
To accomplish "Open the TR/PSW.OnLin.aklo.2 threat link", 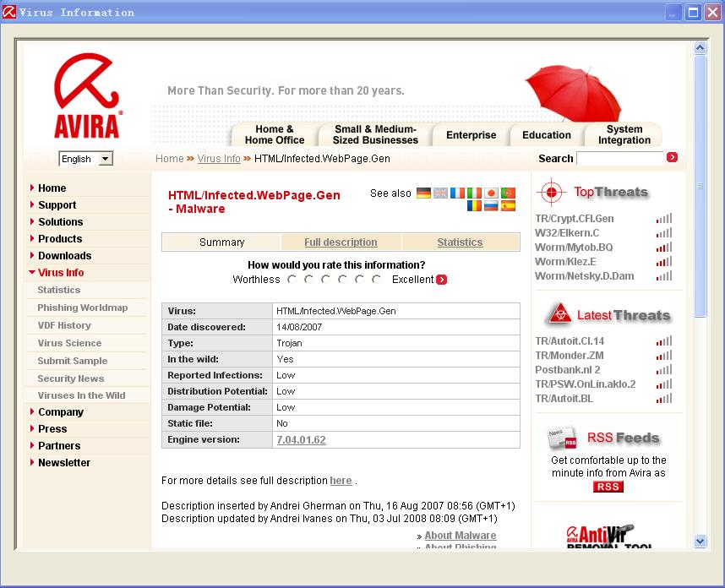I will click(x=586, y=384).
